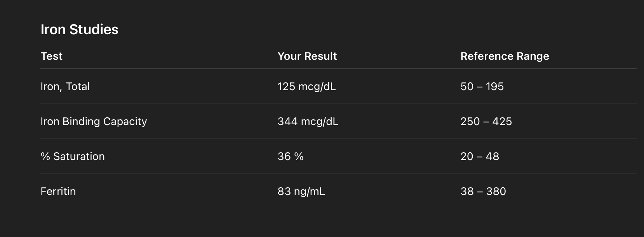Click the mcg/dL unit beside 344
644x237 pixels.
point(319,122)
